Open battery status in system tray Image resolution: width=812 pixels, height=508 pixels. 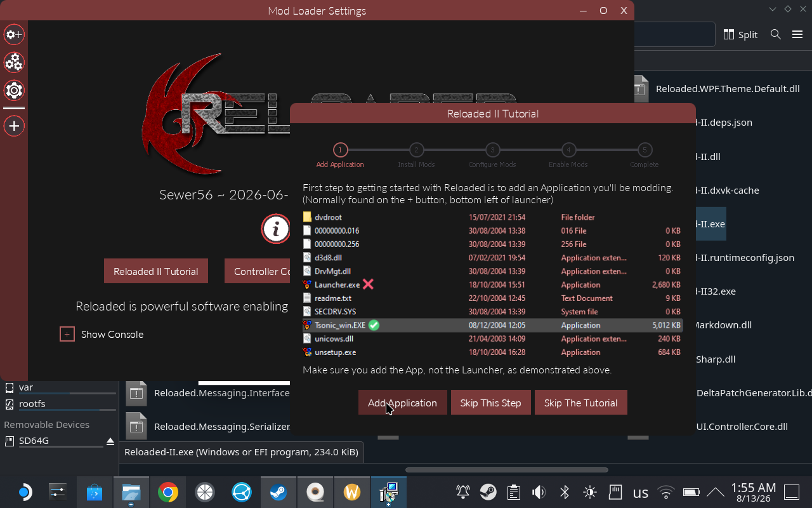tap(691, 492)
